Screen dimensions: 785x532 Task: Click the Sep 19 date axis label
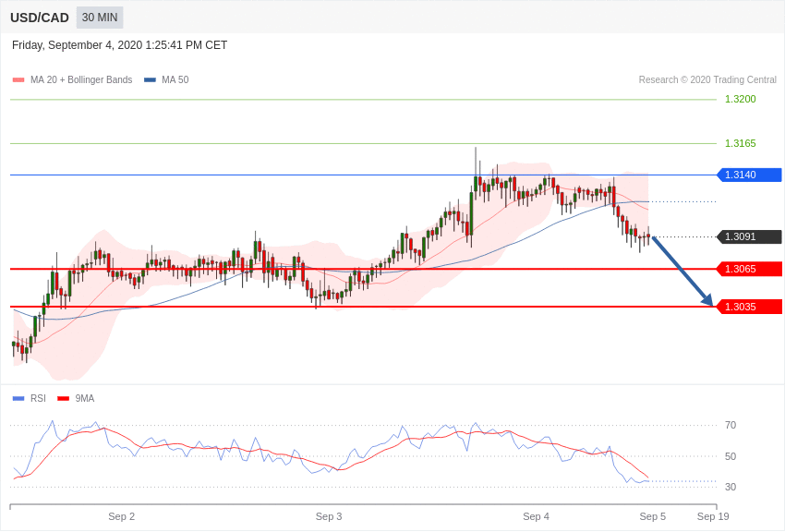[x=713, y=516]
